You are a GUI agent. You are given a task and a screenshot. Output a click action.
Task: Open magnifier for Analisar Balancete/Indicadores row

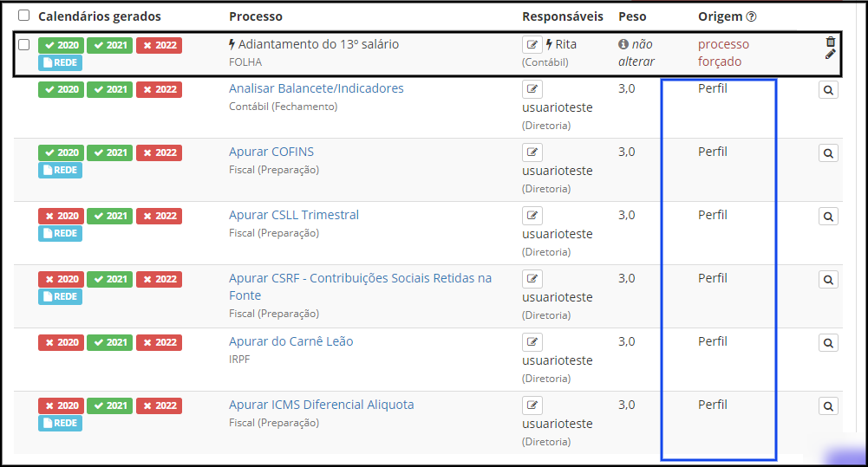[x=828, y=89]
